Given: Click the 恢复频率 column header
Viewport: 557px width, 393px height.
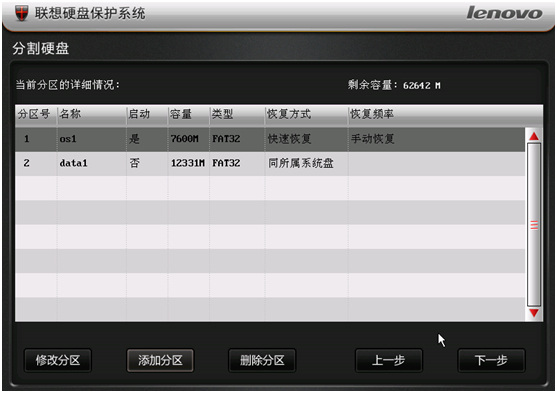Looking at the screenshot, I should 445,114.
